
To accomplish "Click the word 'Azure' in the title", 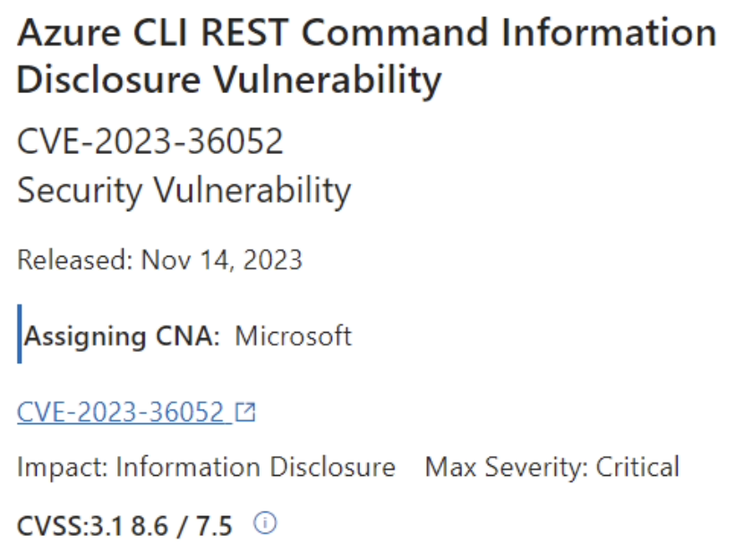I will point(69,33).
